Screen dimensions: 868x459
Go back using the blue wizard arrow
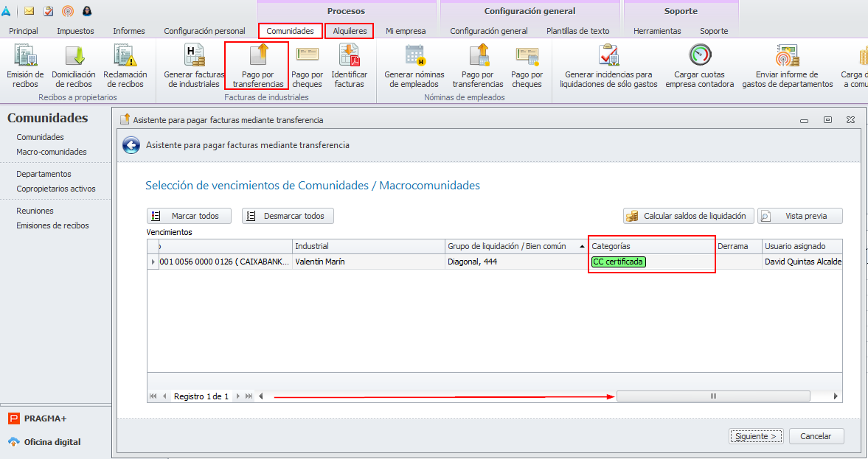131,145
